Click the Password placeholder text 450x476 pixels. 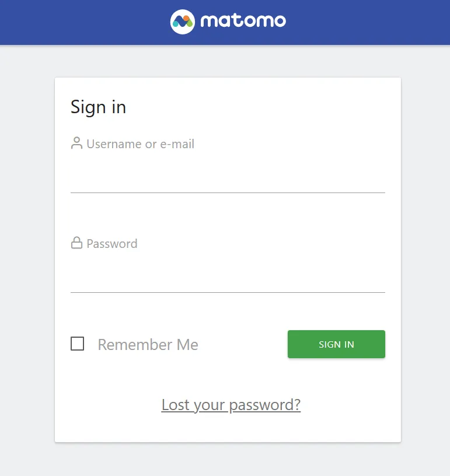(111, 243)
